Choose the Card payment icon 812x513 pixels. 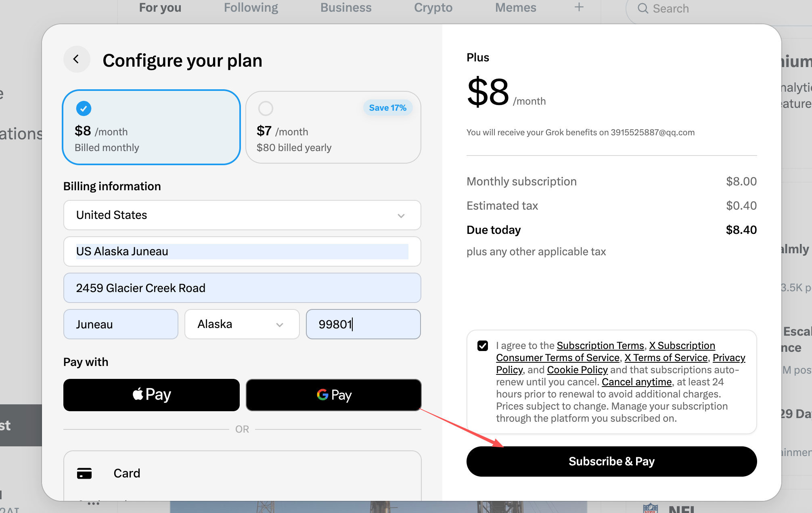(x=84, y=473)
